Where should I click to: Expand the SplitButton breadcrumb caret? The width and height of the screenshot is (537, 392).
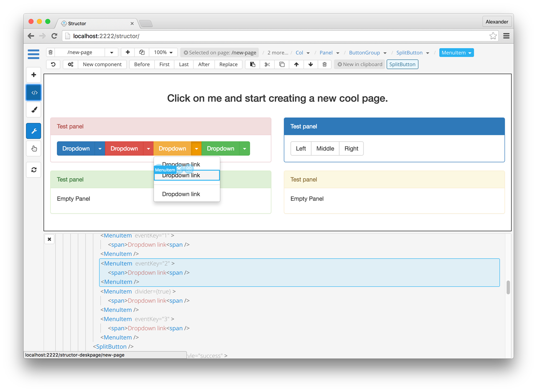click(428, 53)
